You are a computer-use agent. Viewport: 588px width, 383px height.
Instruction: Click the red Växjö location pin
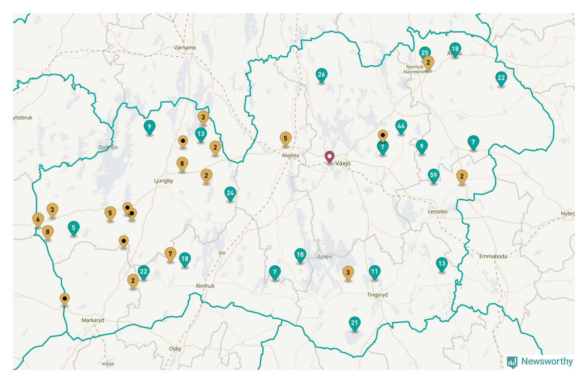coord(329,157)
